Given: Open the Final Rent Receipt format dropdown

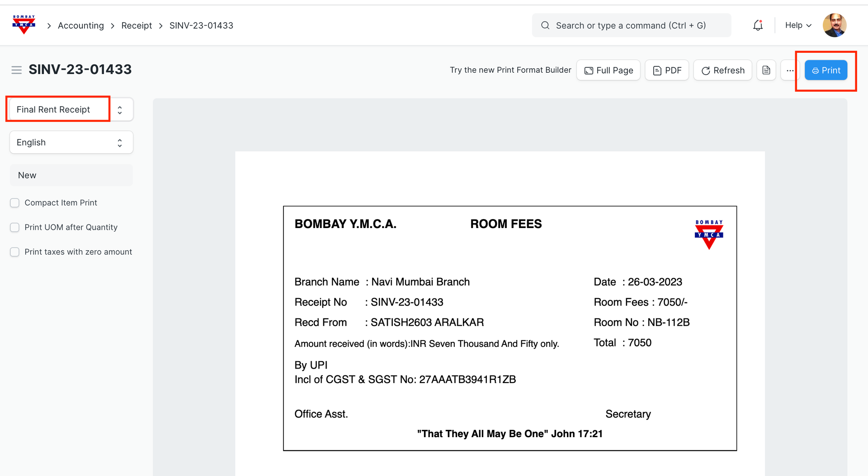Looking at the screenshot, I should click(71, 110).
